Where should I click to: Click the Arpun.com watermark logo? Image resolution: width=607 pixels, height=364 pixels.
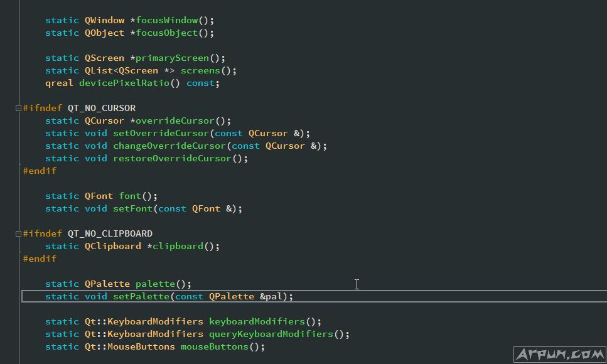point(559,355)
